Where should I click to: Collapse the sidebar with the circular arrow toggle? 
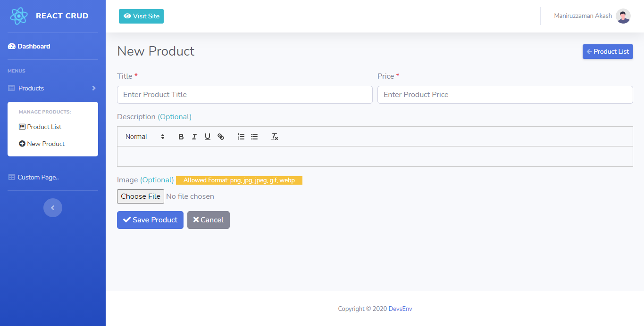click(52, 208)
